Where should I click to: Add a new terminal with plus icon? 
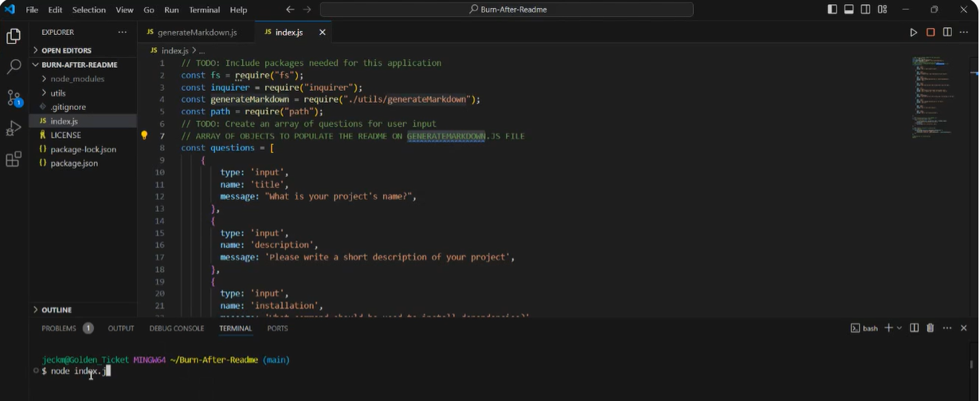[888, 328]
